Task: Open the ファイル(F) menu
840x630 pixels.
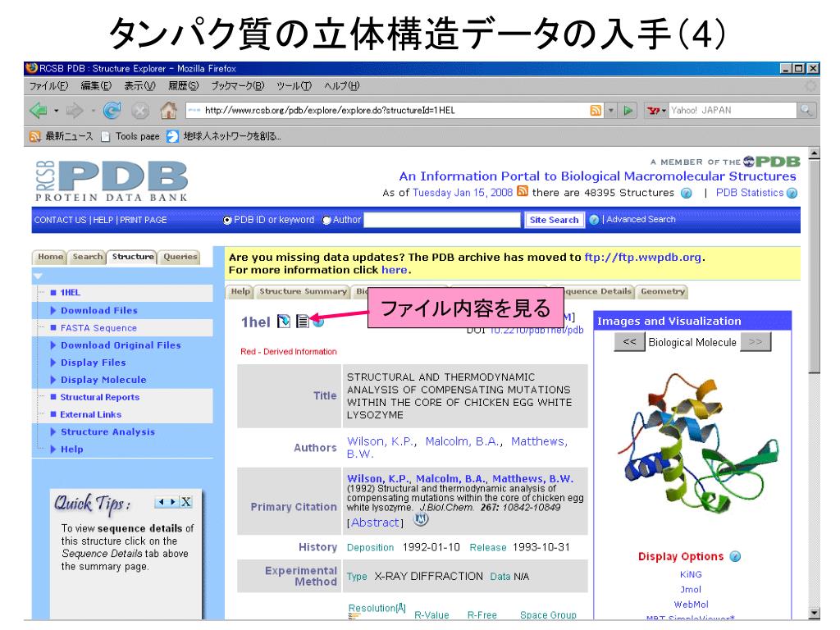Action: [x=48, y=85]
